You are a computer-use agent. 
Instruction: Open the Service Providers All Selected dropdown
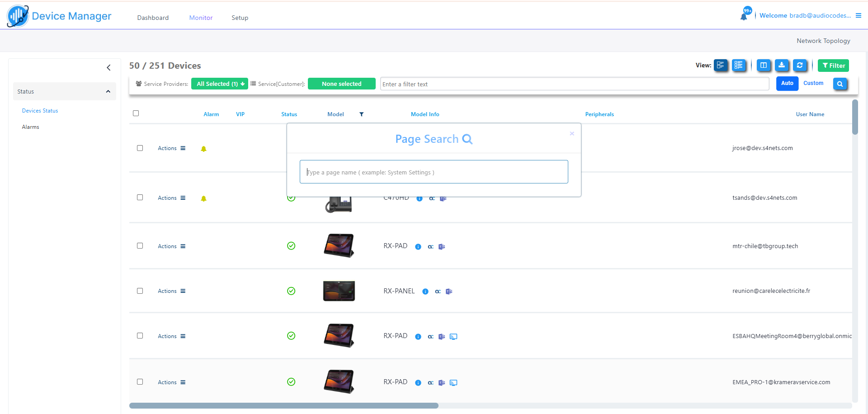click(x=220, y=84)
